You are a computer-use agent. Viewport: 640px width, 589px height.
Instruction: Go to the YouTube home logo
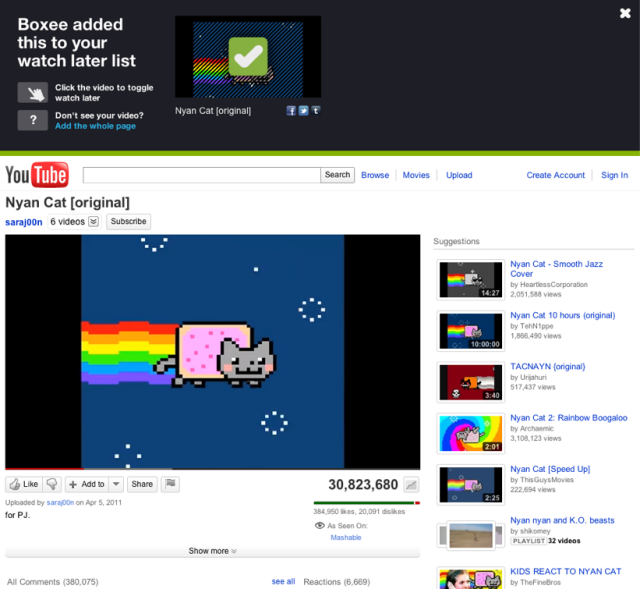click(x=37, y=175)
